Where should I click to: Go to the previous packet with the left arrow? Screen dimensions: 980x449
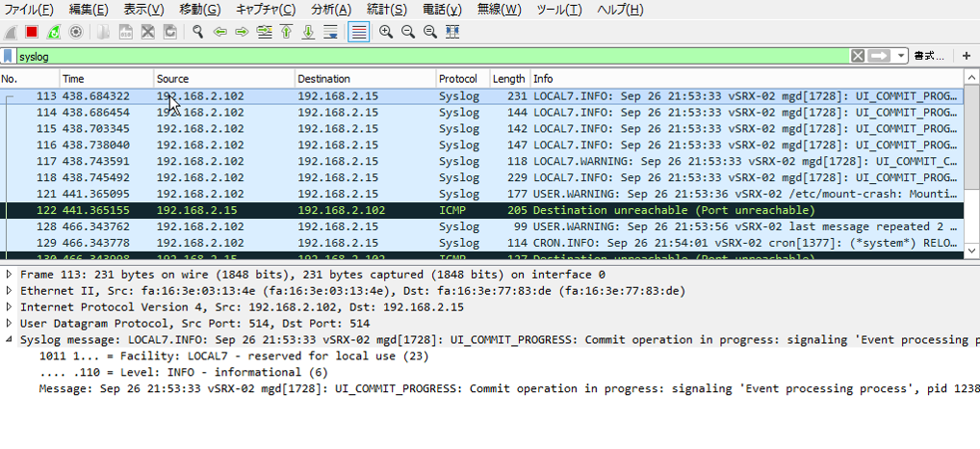pyautogui.click(x=219, y=32)
